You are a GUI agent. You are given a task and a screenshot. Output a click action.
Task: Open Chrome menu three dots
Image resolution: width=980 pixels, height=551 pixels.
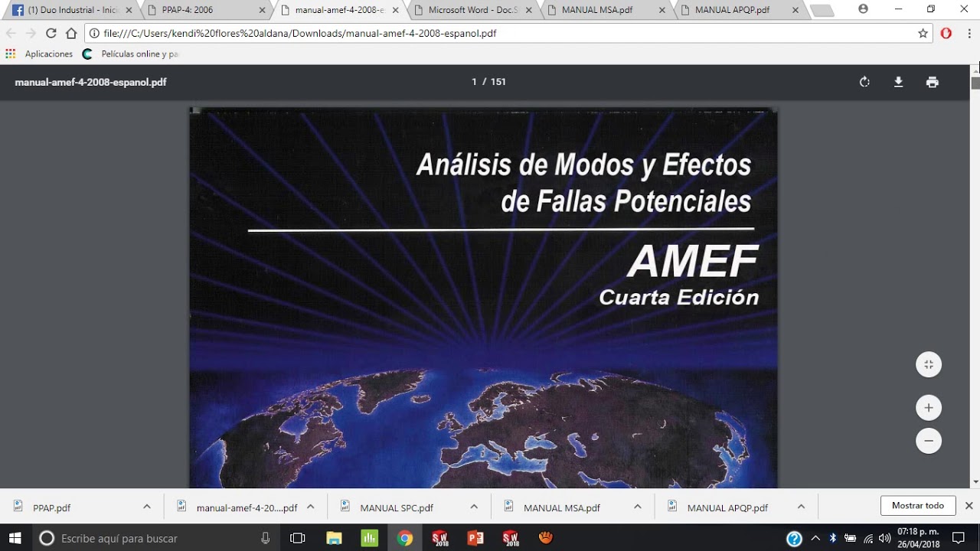(x=969, y=33)
